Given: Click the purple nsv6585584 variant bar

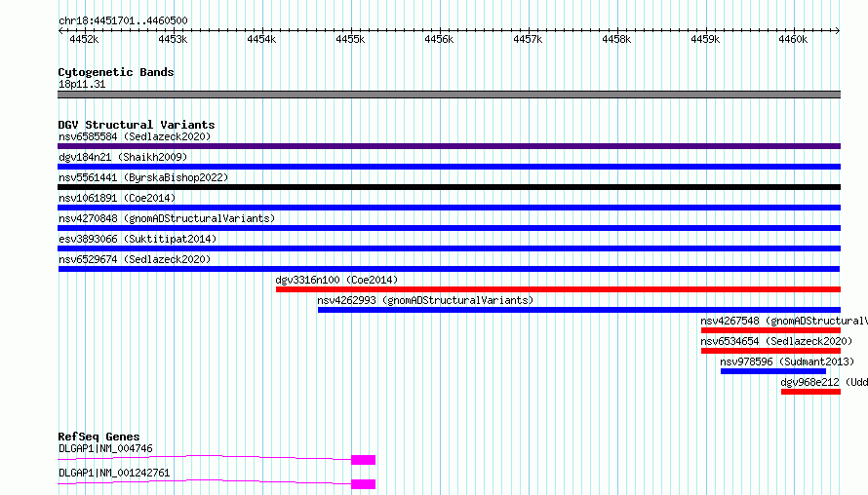Looking at the screenshot, I should click(449, 146).
